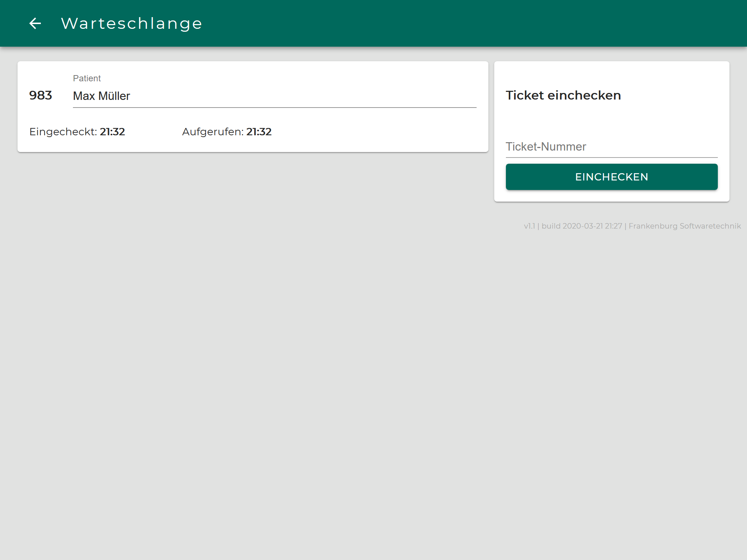Click the Patient field label
The width and height of the screenshot is (747, 560).
click(x=87, y=78)
